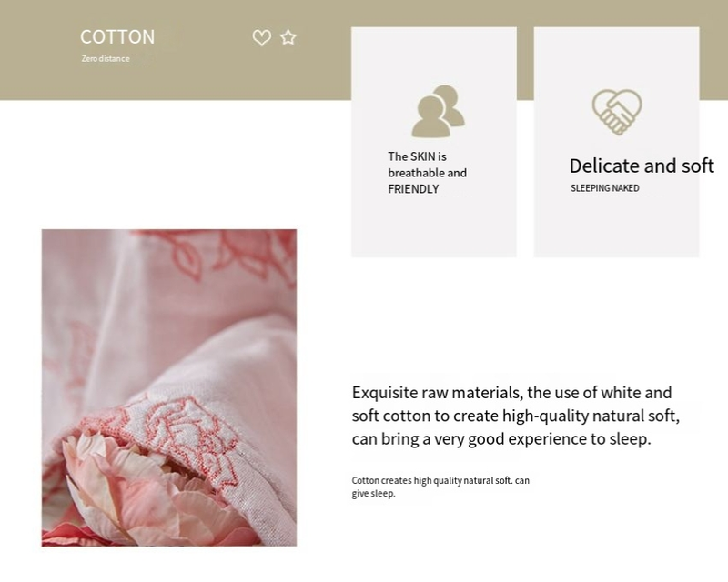Click the Zero distance subtitle
The width and height of the screenshot is (728, 582).
[x=106, y=58]
